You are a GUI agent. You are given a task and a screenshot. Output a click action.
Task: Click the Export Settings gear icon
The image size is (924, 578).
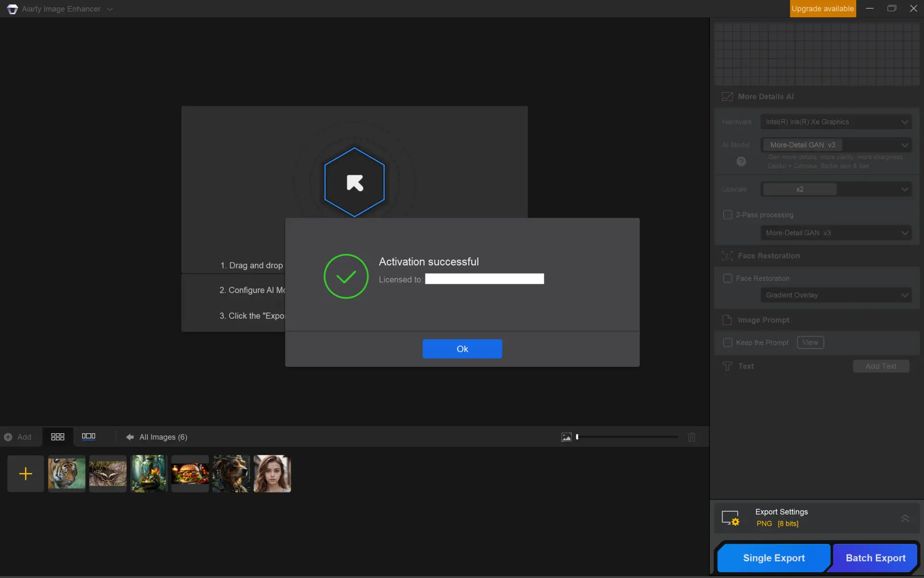point(731,518)
